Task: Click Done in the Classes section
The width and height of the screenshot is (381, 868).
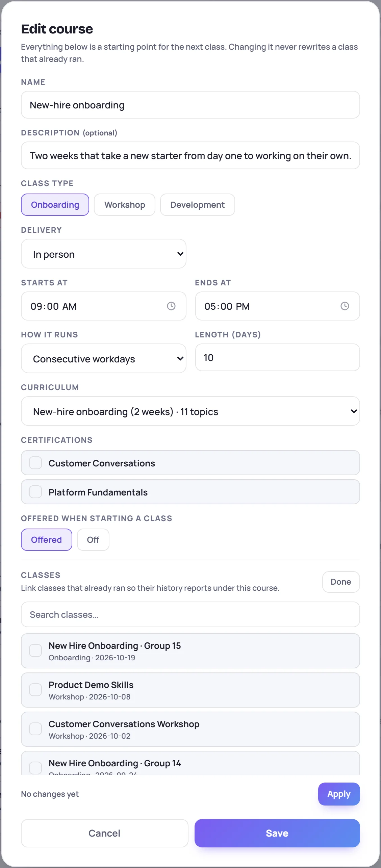Action: (x=341, y=582)
